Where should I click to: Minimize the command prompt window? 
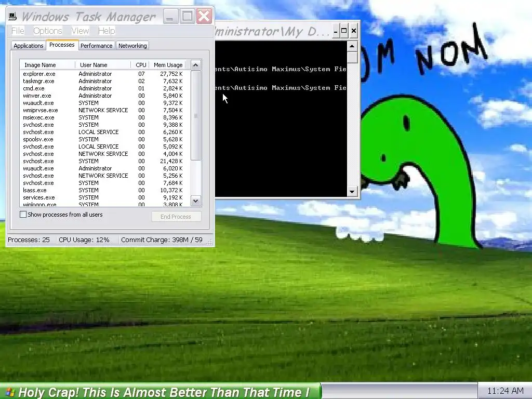click(336, 31)
